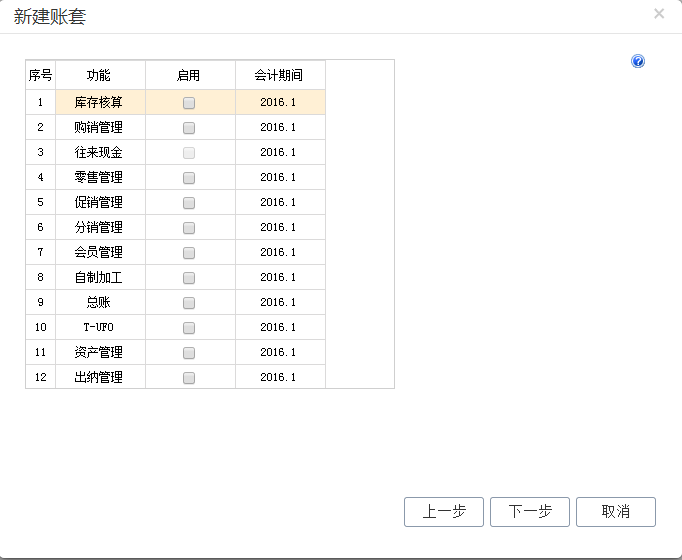
Task: Select row number 1 cell
Action: coord(40,102)
